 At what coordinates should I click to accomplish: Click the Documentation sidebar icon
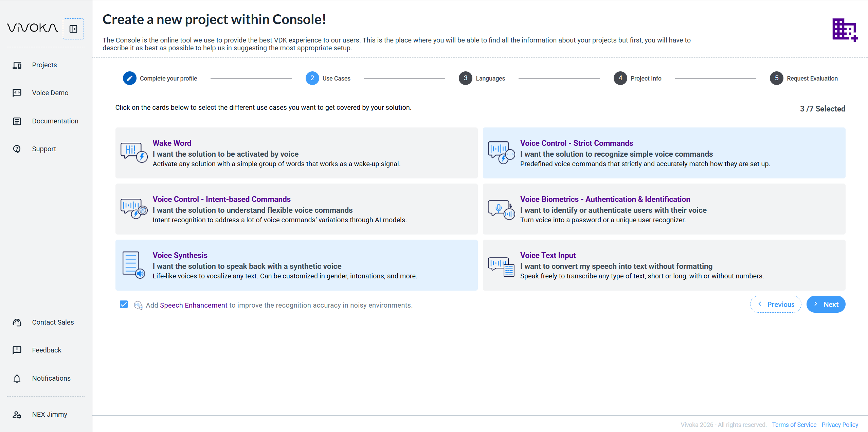(17, 121)
